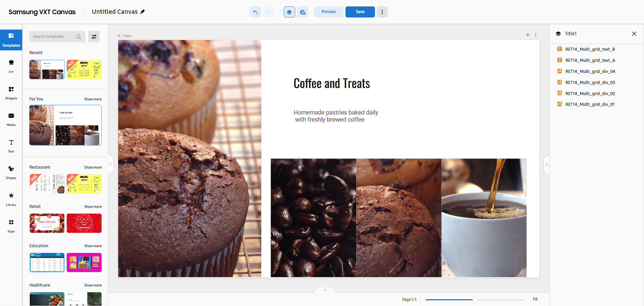Screen dimensions: 644x306
Task: Open the template filter options
Action: pos(94,37)
